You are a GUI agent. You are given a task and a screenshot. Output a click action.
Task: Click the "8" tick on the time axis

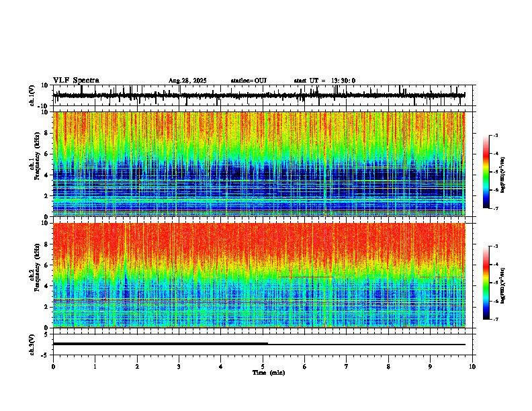click(x=388, y=367)
